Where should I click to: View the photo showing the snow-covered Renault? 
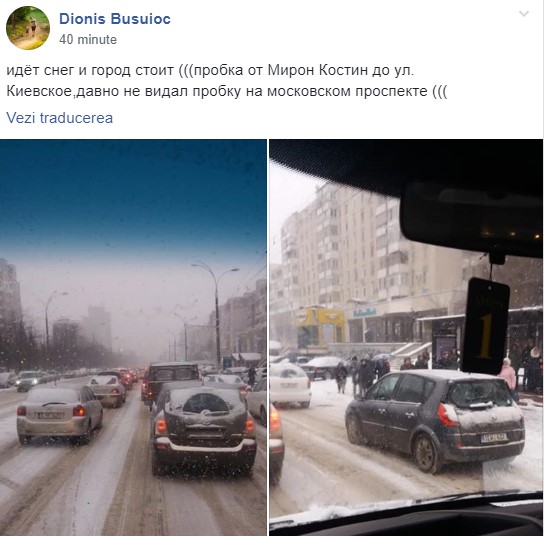(406, 338)
